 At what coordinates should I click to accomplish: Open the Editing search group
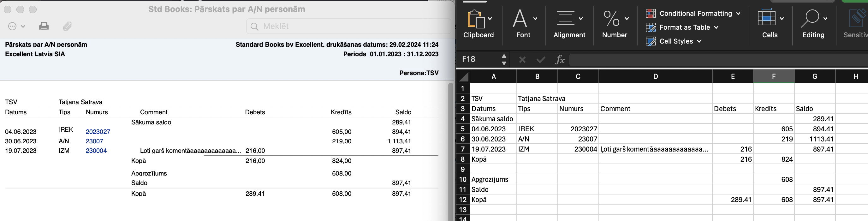(813, 24)
